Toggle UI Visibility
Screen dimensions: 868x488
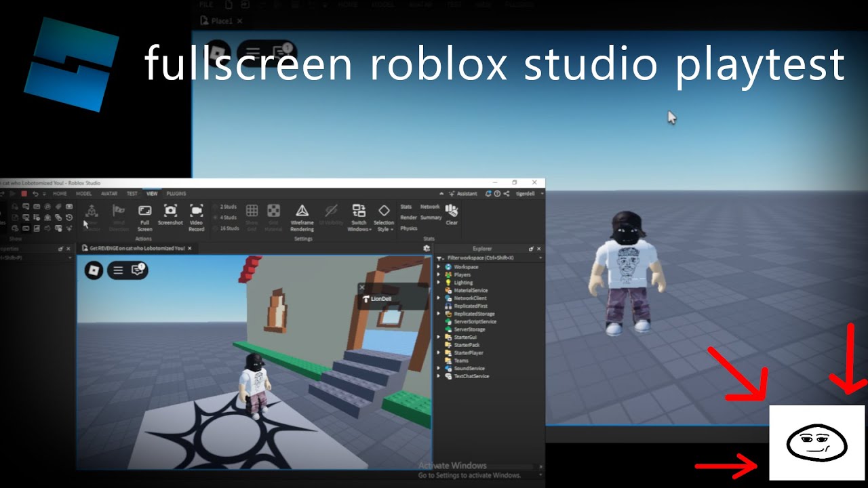[331, 215]
